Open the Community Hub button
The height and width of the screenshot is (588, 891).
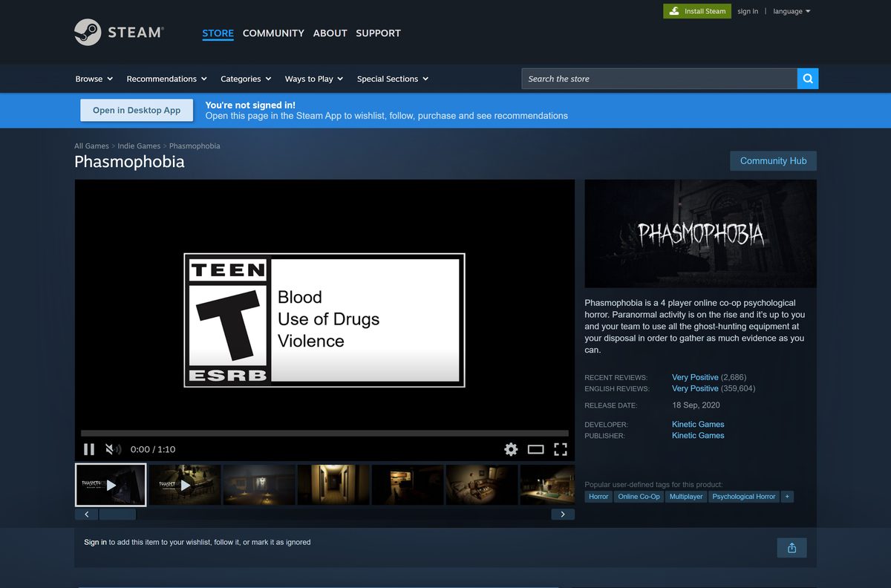pyautogui.click(x=773, y=160)
